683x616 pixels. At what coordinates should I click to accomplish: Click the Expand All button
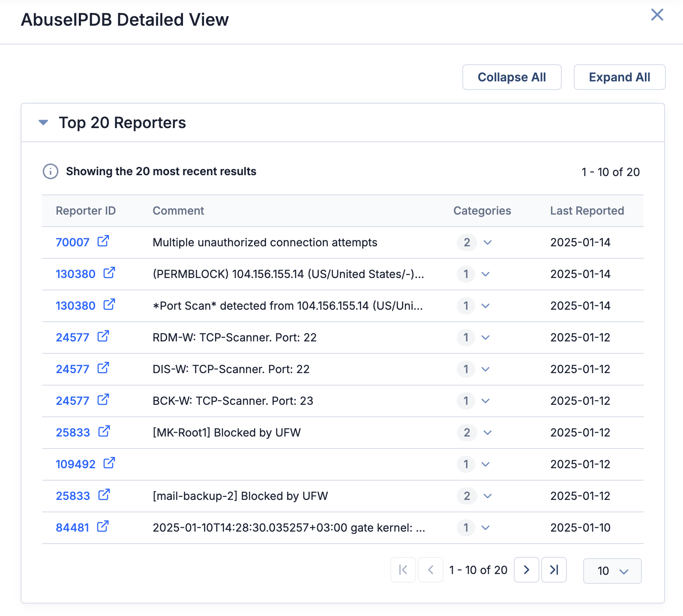coord(619,77)
